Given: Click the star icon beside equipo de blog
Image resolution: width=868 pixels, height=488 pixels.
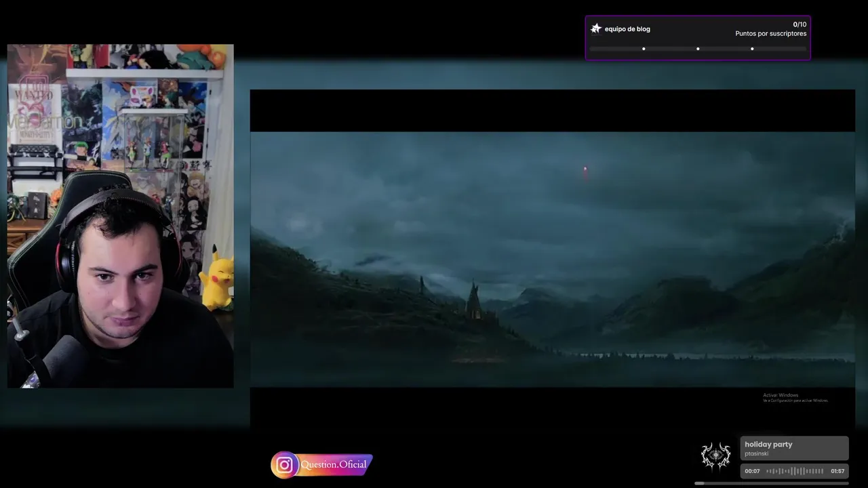Looking at the screenshot, I should click(x=596, y=28).
